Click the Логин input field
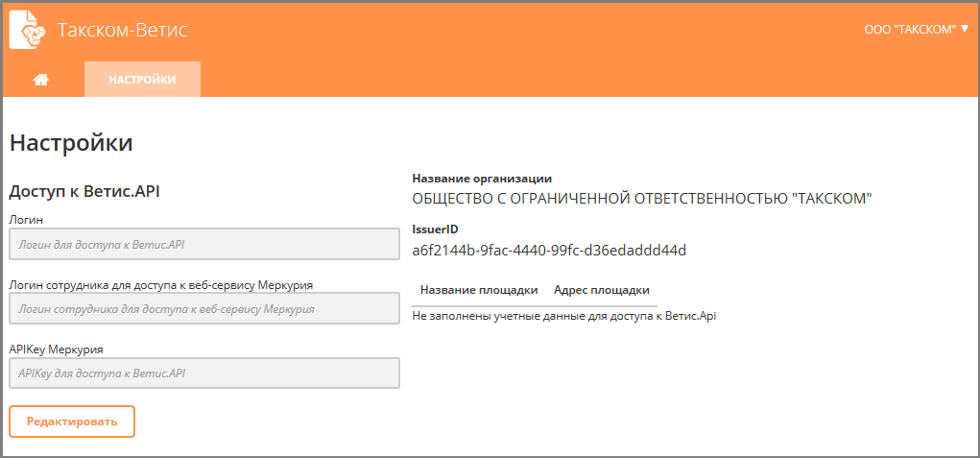The width and height of the screenshot is (980, 458). coord(204,244)
